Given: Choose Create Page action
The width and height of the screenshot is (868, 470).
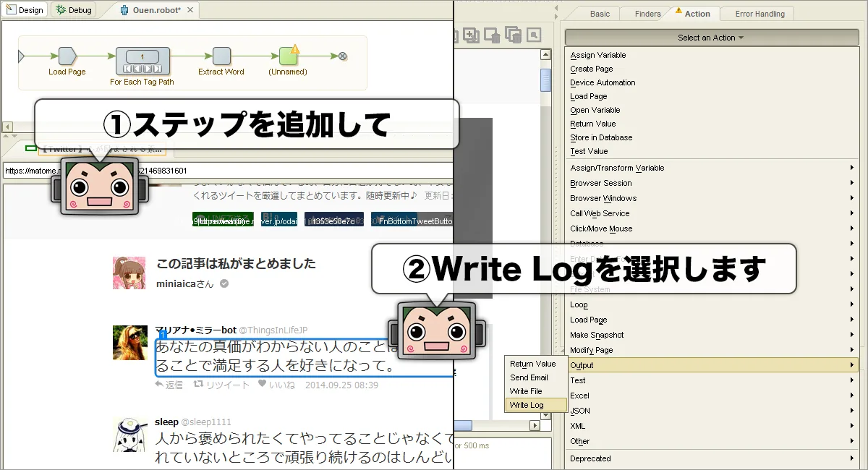Looking at the screenshot, I should tap(591, 69).
